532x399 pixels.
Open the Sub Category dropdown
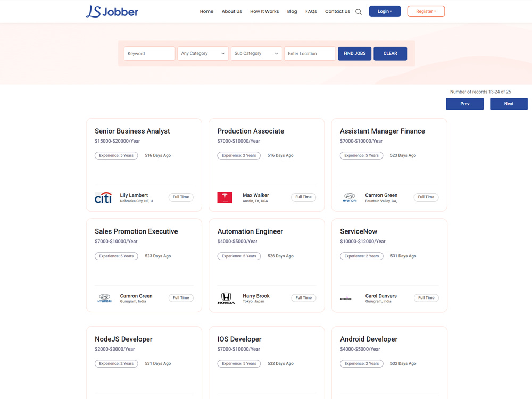256,54
